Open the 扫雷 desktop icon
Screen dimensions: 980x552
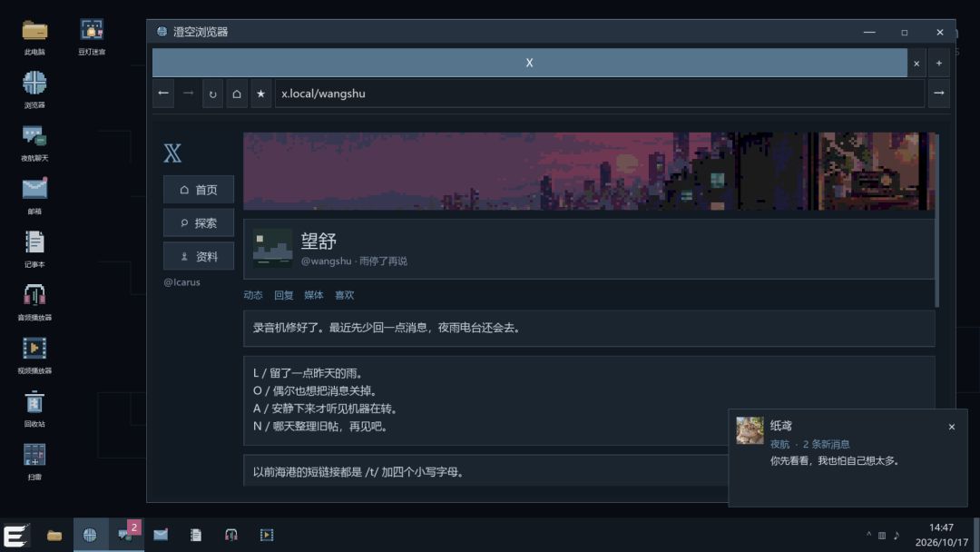point(34,462)
